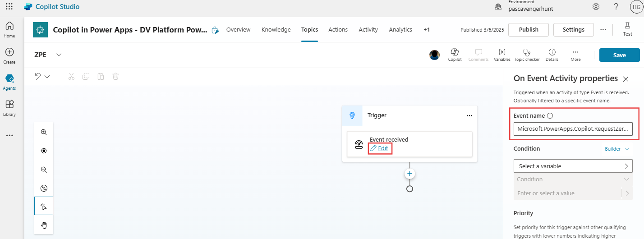Open the Variables panel
644x239 pixels.
502,55
